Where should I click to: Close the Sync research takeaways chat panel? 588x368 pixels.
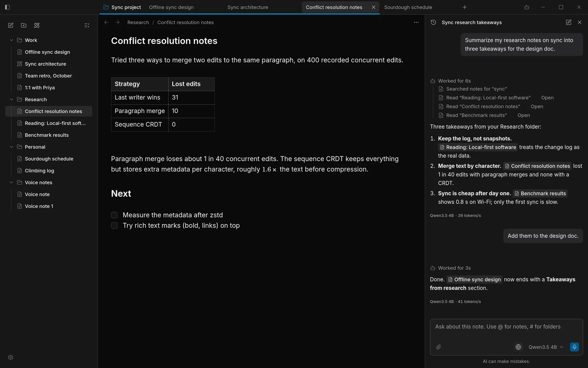click(580, 22)
